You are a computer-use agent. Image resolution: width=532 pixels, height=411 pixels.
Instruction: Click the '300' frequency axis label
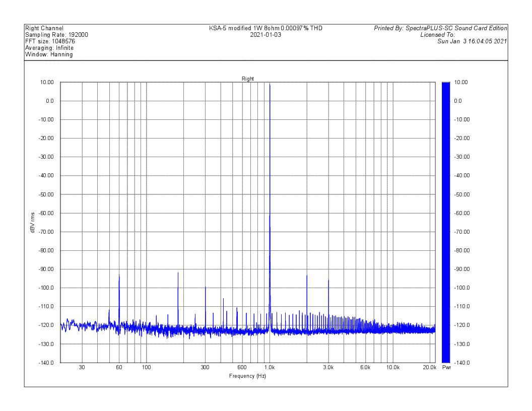[205, 367]
